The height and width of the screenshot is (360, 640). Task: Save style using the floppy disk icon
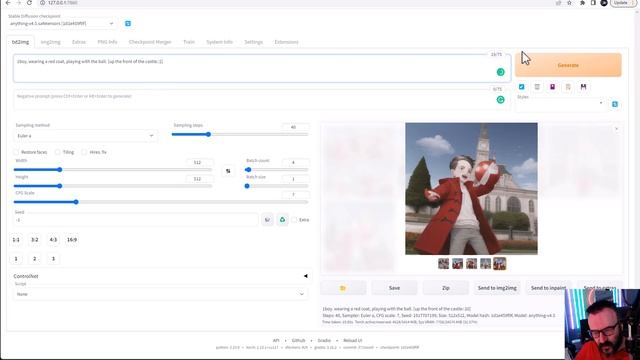(x=584, y=87)
